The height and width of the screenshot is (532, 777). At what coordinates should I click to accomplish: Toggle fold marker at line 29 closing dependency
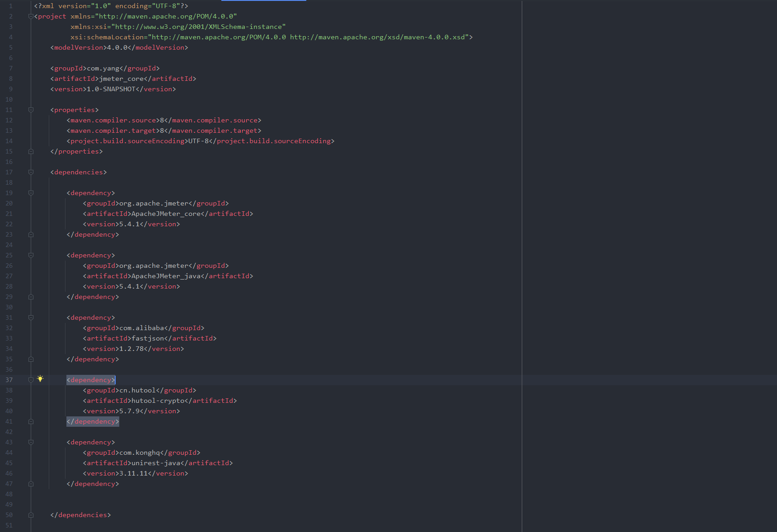click(x=31, y=297)
